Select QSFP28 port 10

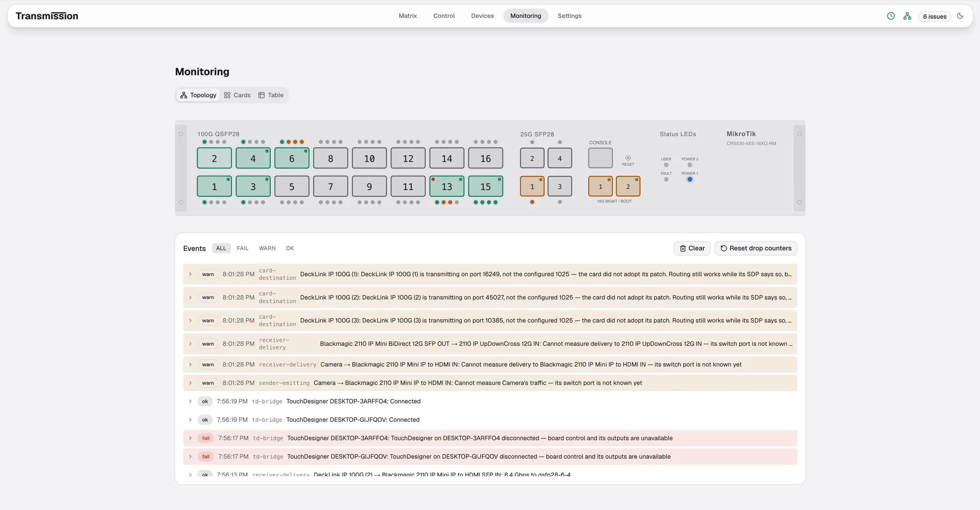point(369,158)
